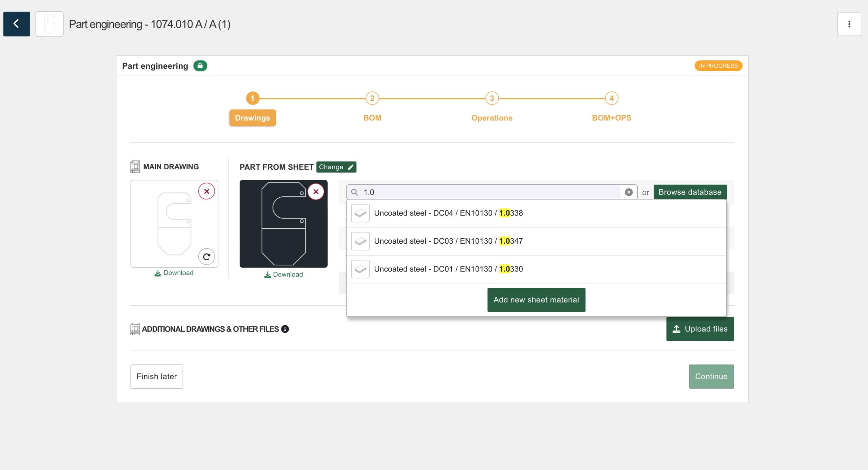This screenshot has height=470, width=868.
Task: Click the back arrow button
Action: point(17,24)
